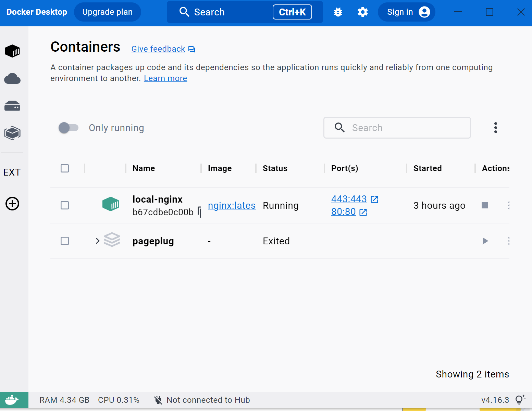Open Learn more link

(165, 78)
